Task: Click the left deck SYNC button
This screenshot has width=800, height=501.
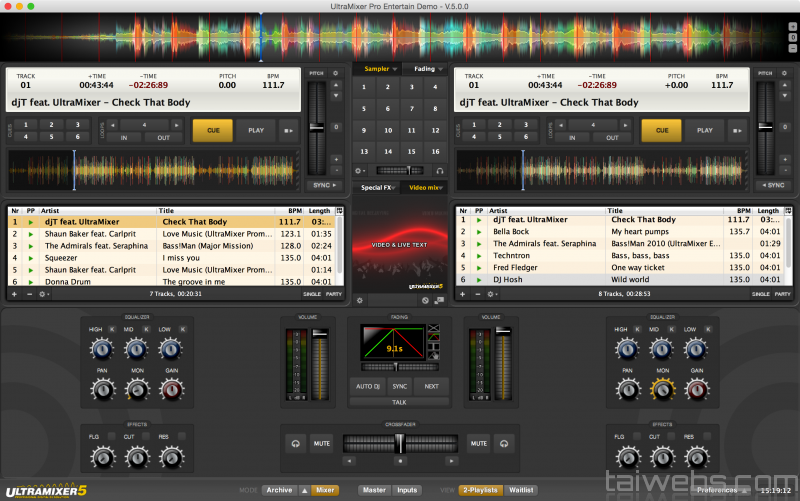Action: pos(322,185)
